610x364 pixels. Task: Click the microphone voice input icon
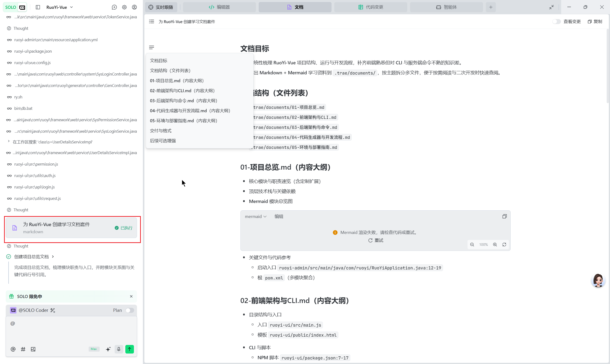(x=119, y=349)
